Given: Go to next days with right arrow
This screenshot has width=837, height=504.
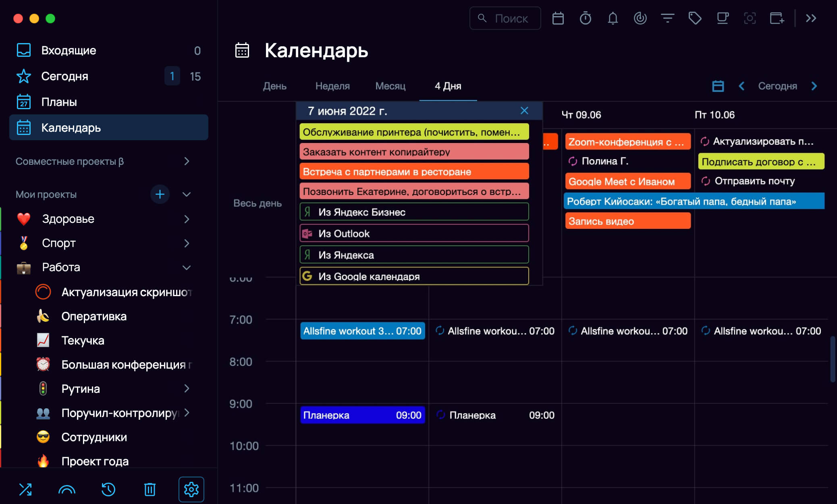Looking at the screenshot, I should click(814, 86).
